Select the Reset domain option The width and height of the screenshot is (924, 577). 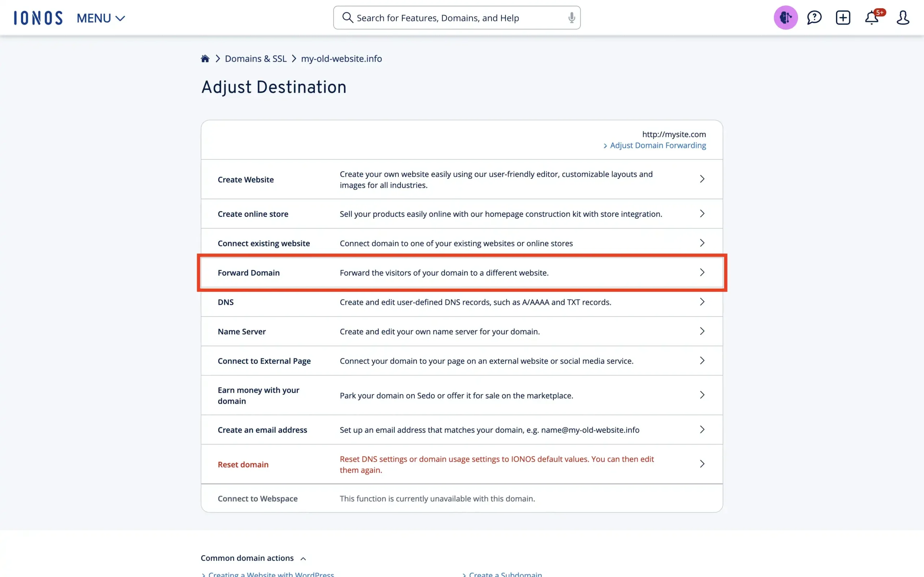[x=243, y=464]
